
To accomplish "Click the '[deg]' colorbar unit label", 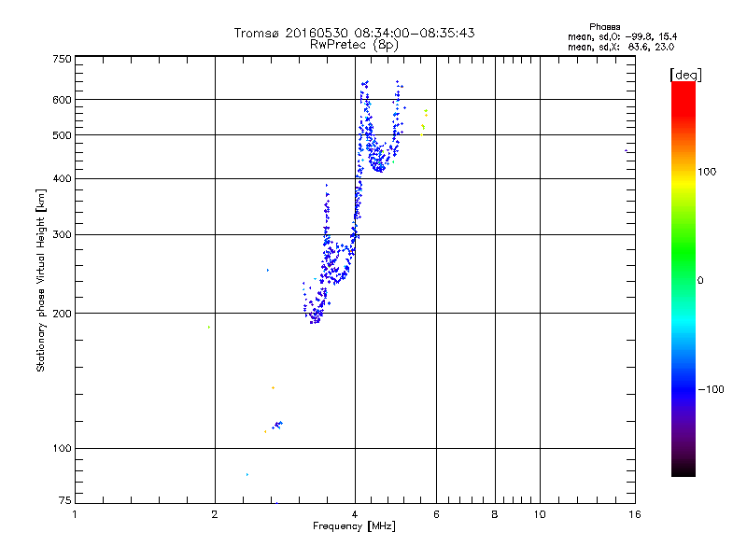I will [685, 75].
